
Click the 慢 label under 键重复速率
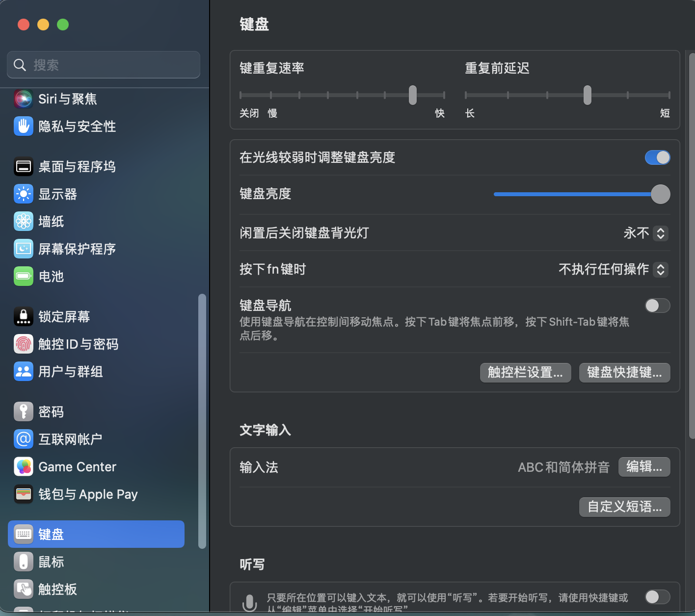tap(272, 113)
